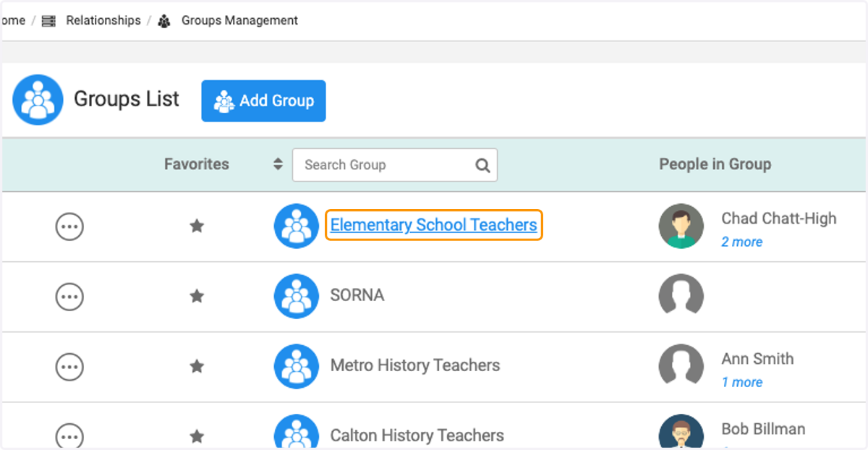Open the Calton History Teachers group name
The width and height of the screenshot is (868, 450).
417,436
